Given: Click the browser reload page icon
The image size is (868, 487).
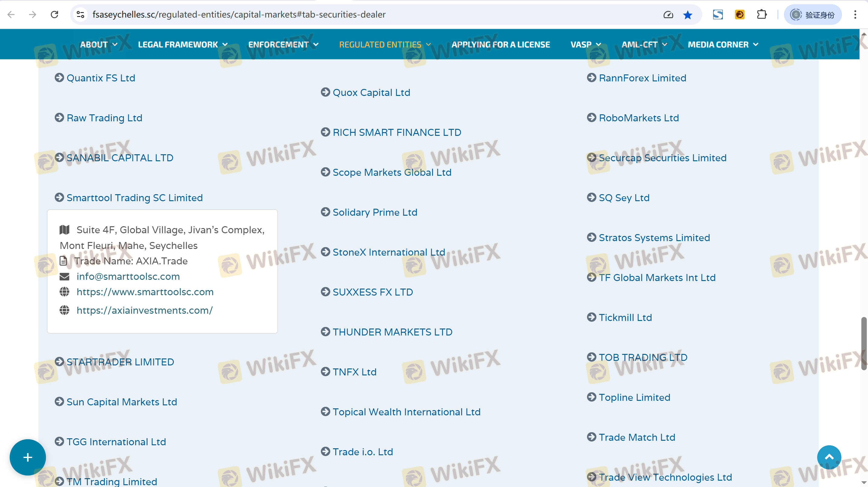Looking at the screenshot, I should point(54,15).
